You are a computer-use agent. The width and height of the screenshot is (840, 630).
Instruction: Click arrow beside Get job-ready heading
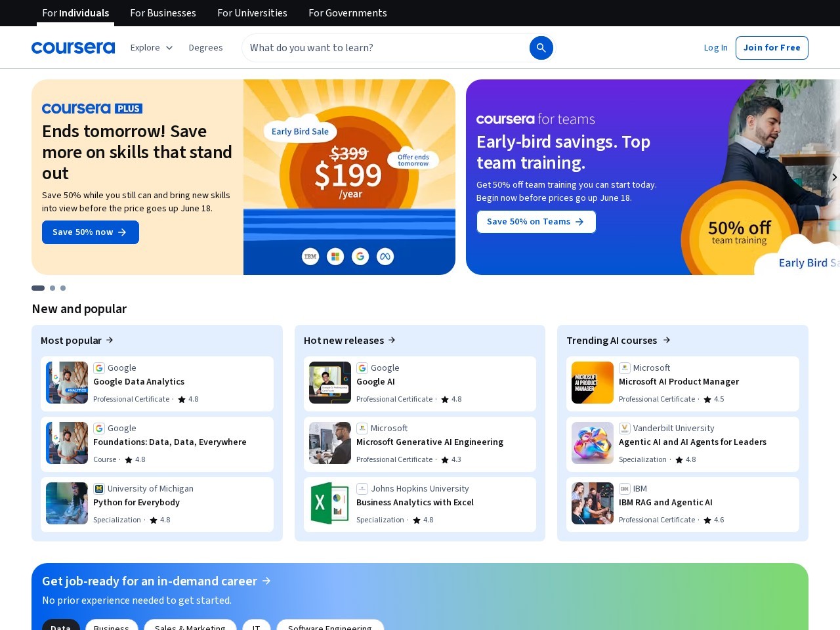266,581
